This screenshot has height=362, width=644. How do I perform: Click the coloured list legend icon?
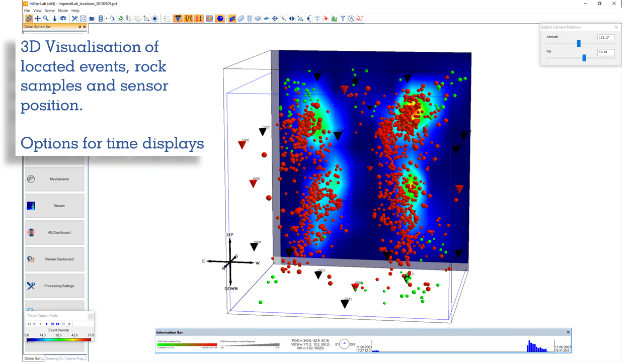click(x=167, y=19)
